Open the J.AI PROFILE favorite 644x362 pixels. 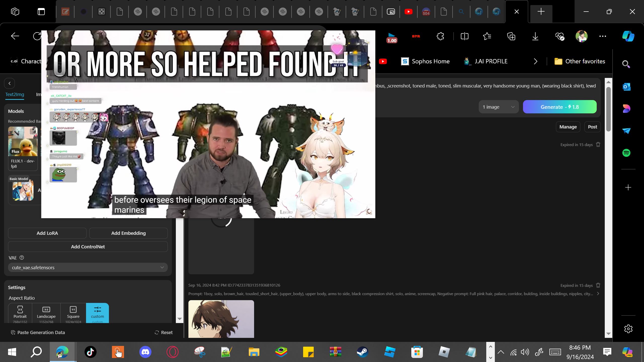pyautogui.click(x=486, y=61)
